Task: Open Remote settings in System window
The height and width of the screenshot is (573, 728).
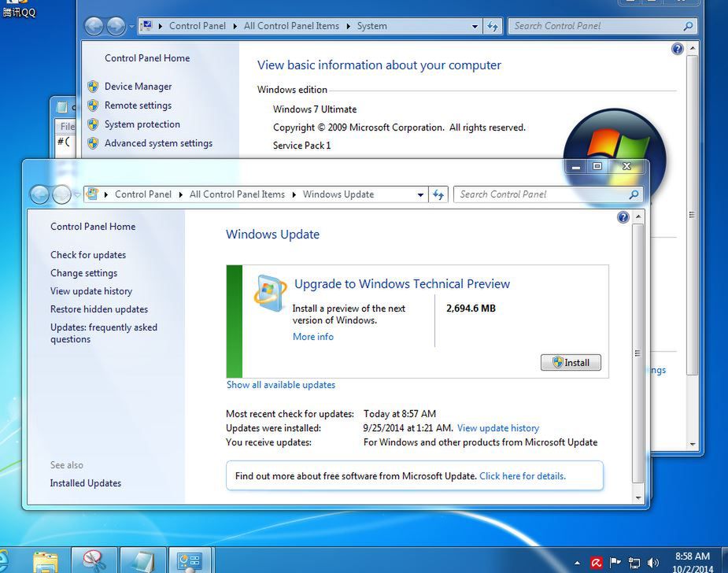Action: click(138, 105)
